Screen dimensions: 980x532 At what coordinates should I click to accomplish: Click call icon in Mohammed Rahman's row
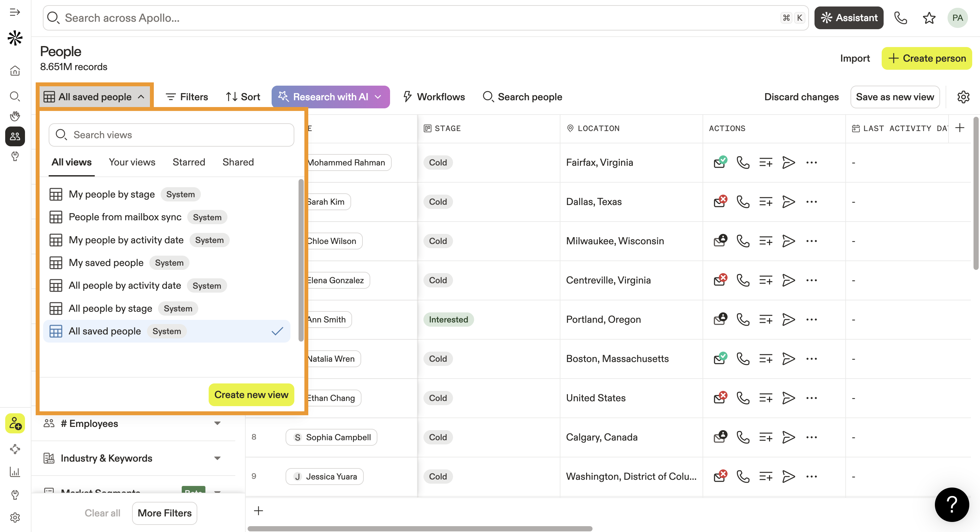tap(742, 163)
